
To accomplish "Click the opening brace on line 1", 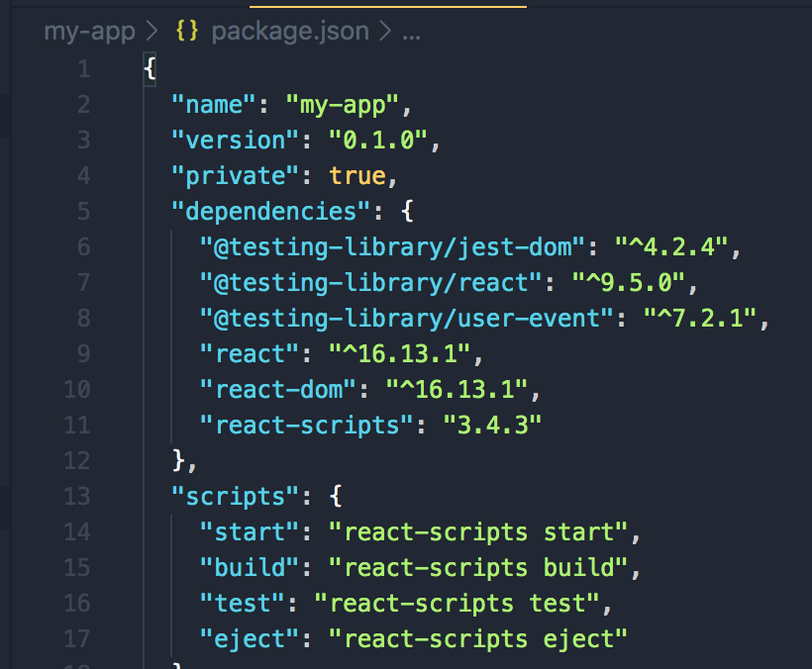I will [150, 68].
